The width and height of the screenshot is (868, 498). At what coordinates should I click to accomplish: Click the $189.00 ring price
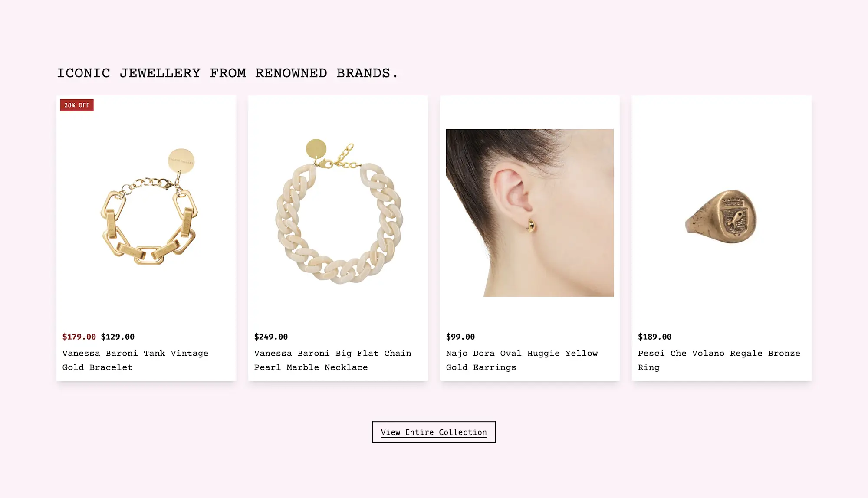pos(654,337)
